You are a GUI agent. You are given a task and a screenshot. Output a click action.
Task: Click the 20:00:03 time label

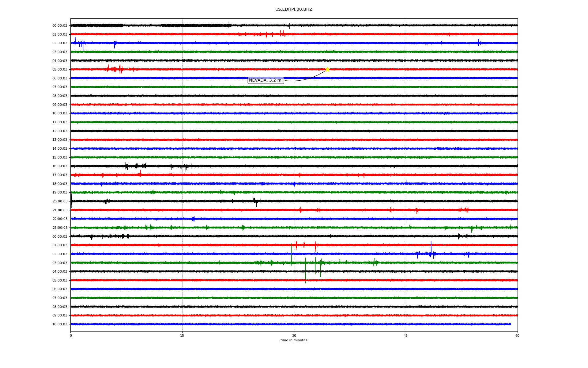coord(60,201)
